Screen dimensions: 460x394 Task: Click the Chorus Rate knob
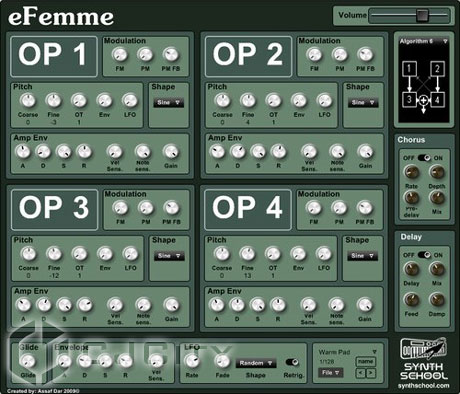[411, 172]
